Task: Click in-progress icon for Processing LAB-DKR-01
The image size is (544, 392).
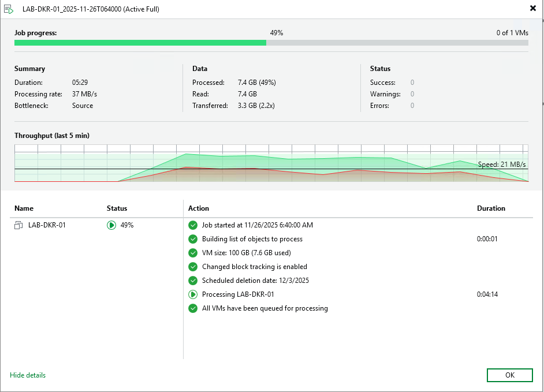Action: pyautogui.click(x=193, y=294)
